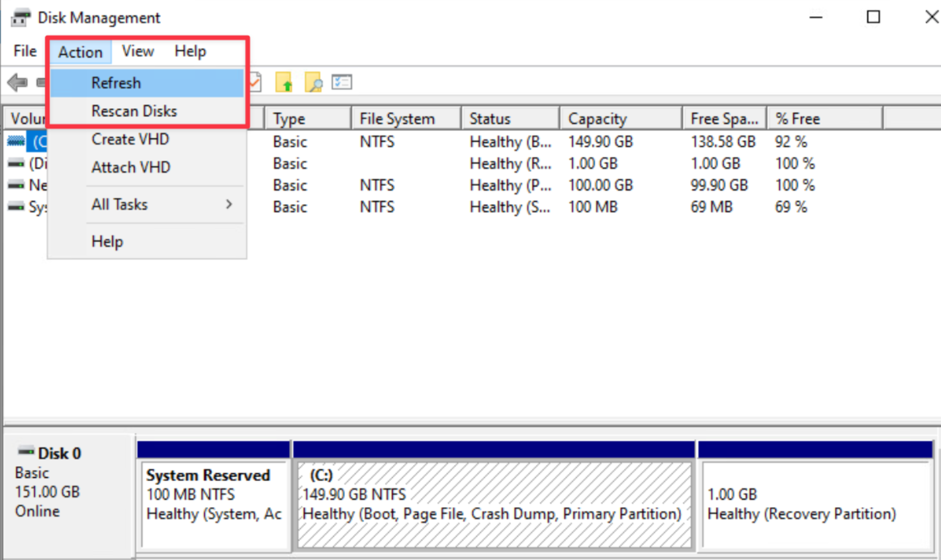Click the folder with magnifier toolbar icon
The width and height of the screenshot is (941, 560).
313,82
